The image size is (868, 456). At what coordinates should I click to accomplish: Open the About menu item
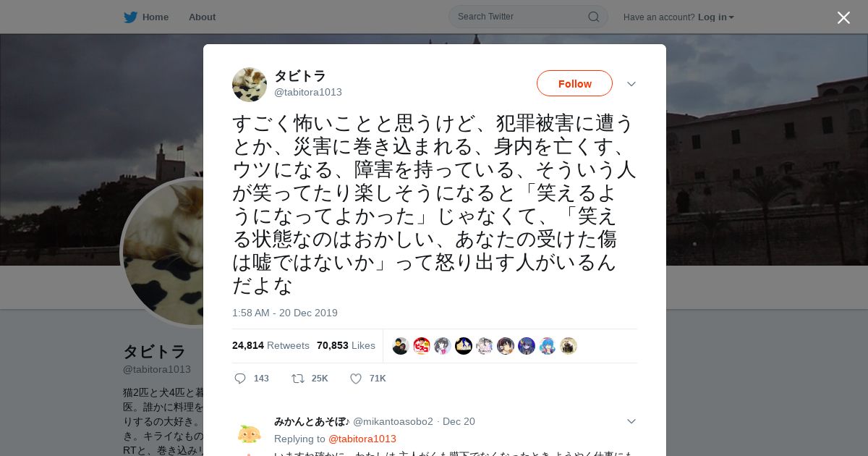click(202, 17)
